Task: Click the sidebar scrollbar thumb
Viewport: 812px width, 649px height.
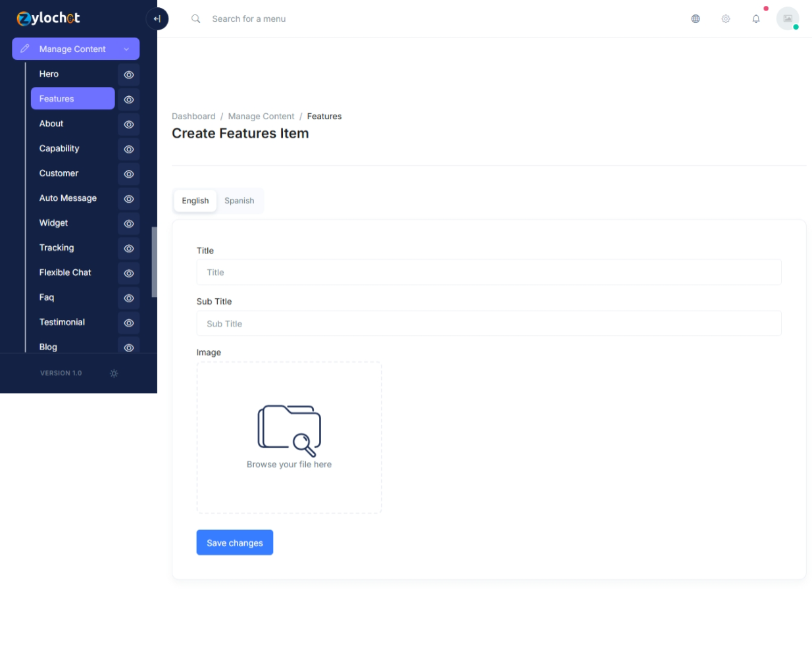Action: tap(155, 262)
